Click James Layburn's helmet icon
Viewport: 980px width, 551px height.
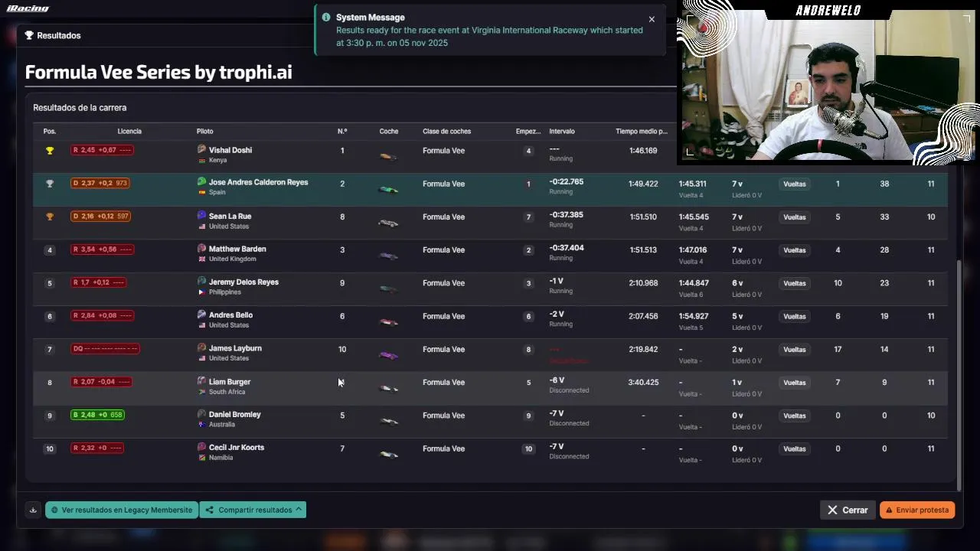(201, 347)
